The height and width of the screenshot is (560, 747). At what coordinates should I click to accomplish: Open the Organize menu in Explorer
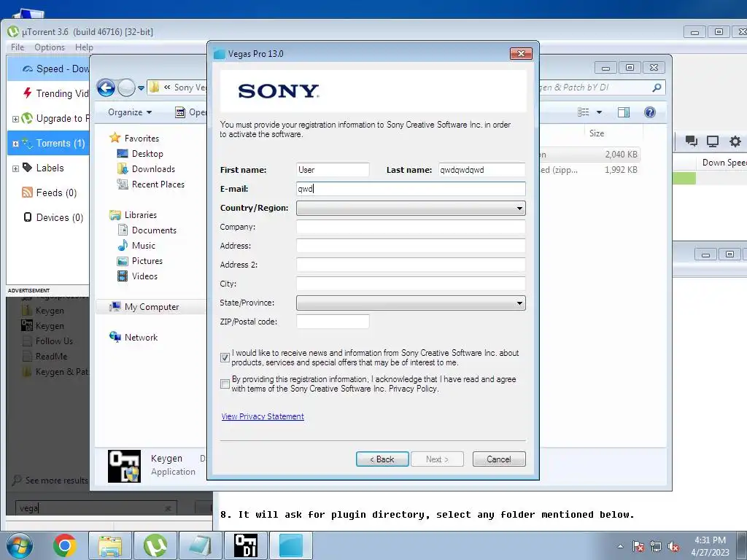pos(130,112)
